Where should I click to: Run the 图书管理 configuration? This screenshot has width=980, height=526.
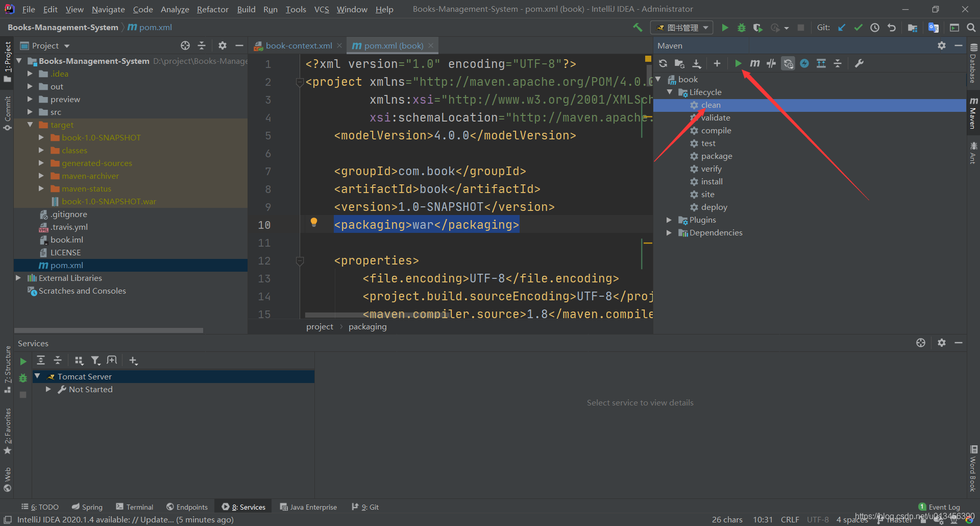(725, 28)
